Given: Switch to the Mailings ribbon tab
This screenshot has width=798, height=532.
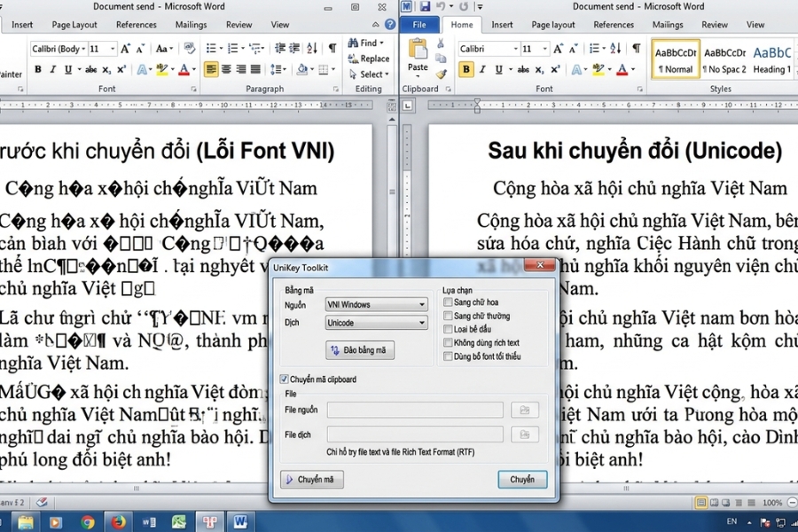Looking at the screenshot, I should click(669, 25).
